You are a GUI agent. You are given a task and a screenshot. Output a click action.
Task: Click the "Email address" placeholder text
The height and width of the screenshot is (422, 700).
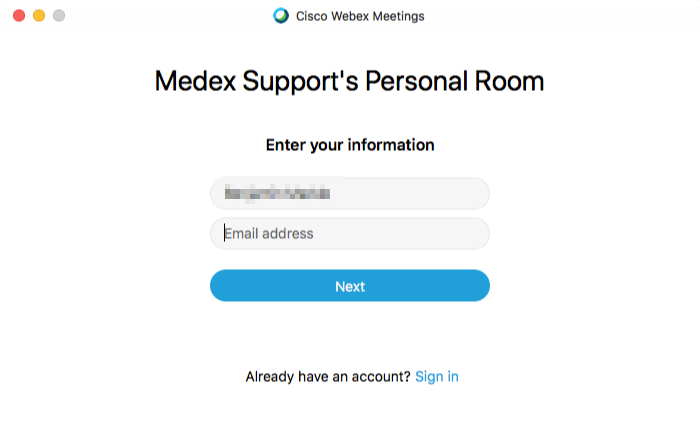(x=269, y=234)
